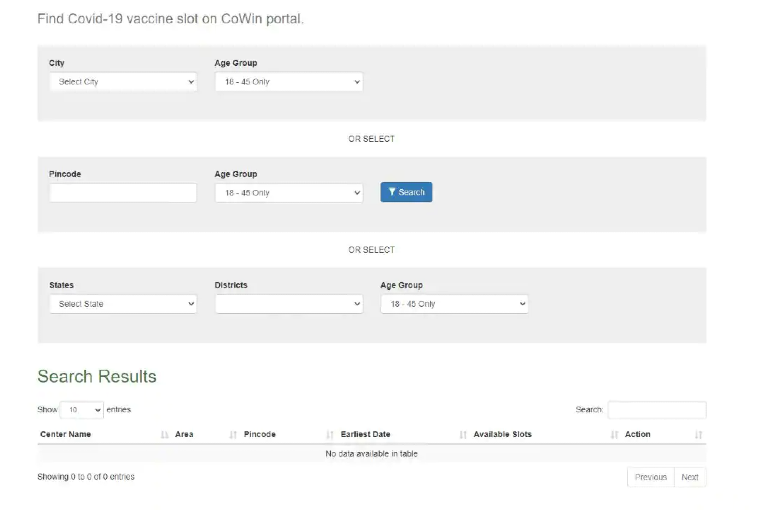This screenshot has height=515, width=770.
Task: Click the Pincode input field
Action: (123, 192)
